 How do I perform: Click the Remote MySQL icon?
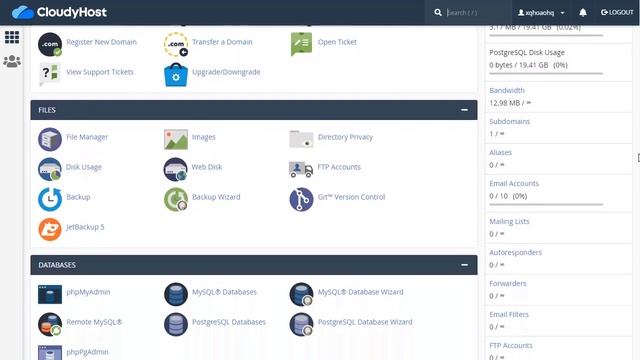(50, 324)
